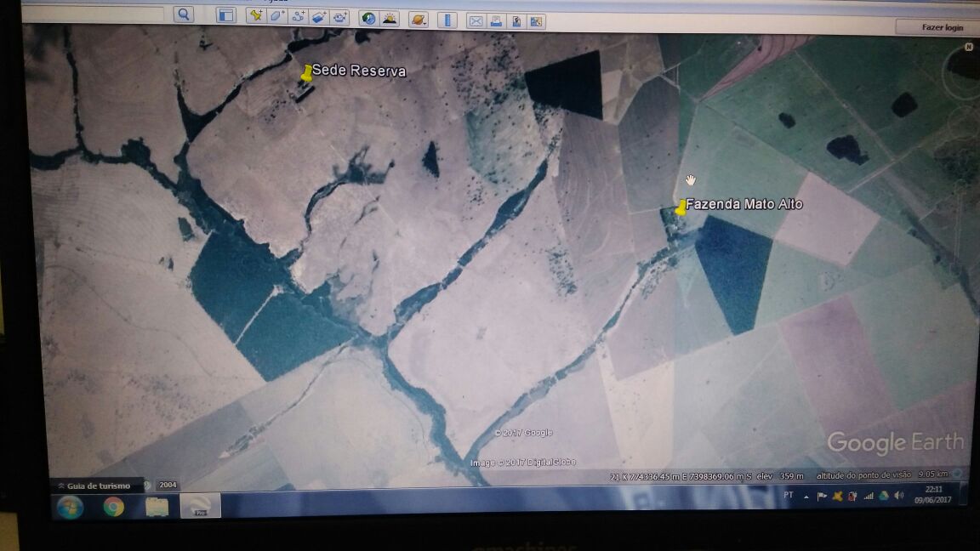Click the elevation value 359 m
Screen dimensions: 980x551
click(x=791, y=476)
